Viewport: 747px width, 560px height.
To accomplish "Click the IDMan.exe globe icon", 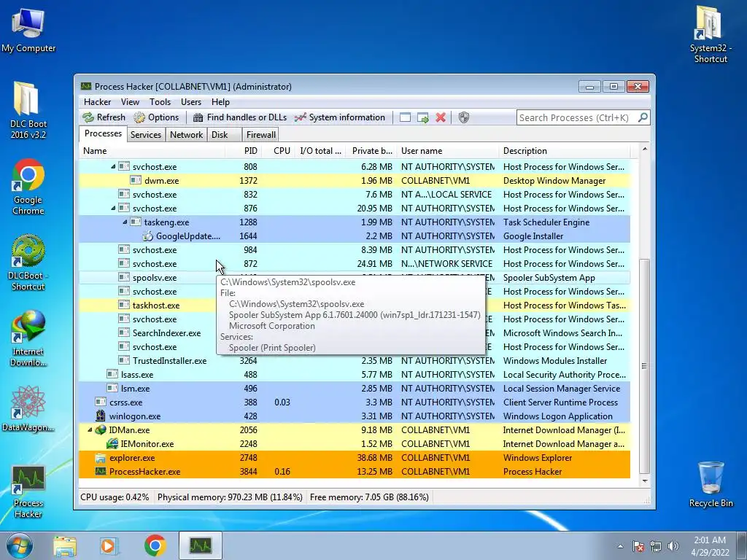I will 101,429.
